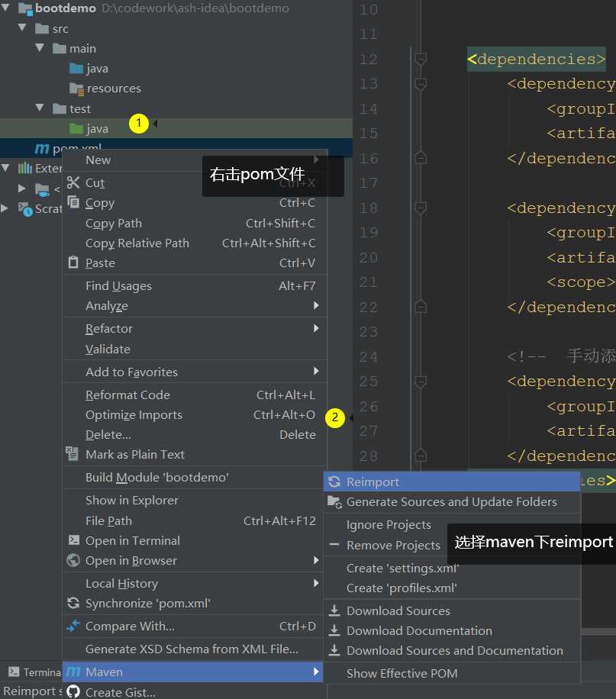Click the External Libraries bars icon
Viewport: 616px width, 699px height.
pyautogui.click(x=25, y=168)
